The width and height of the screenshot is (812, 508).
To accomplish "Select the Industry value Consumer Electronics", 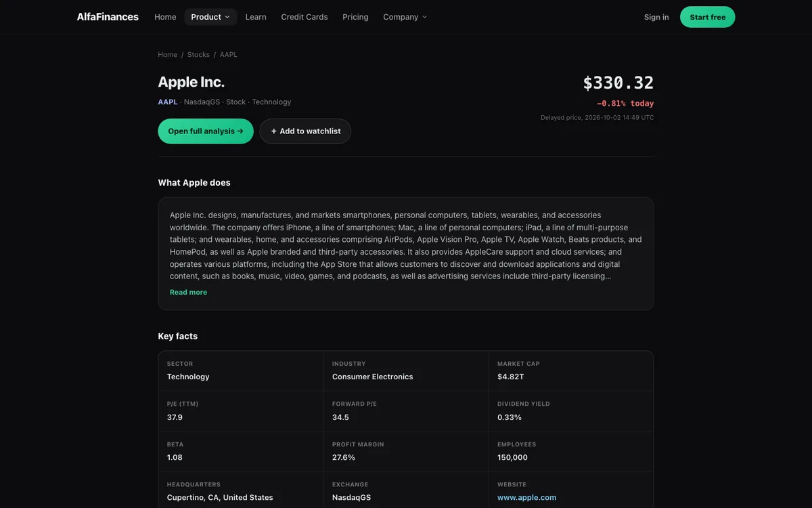I will tap(373, 377).
